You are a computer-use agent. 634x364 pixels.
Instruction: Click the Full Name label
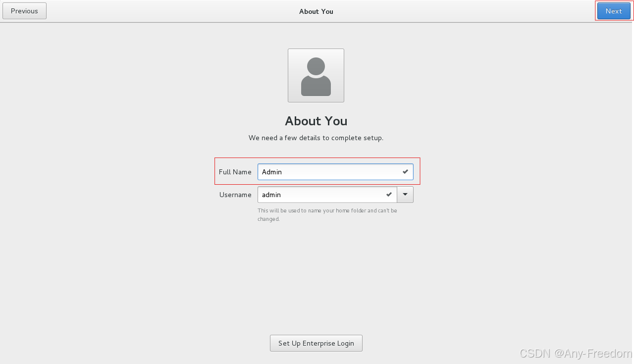coord(235,172)
